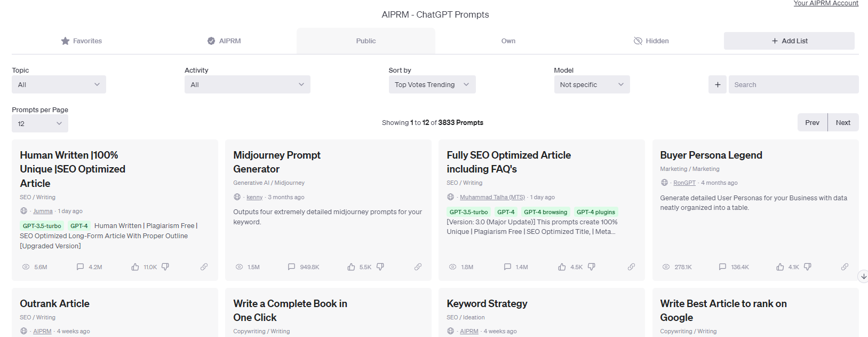This screenshot has height=337, width=868.
Task: Open AIPRM author link under Outrank Article
Action: (x=42, y=331)
